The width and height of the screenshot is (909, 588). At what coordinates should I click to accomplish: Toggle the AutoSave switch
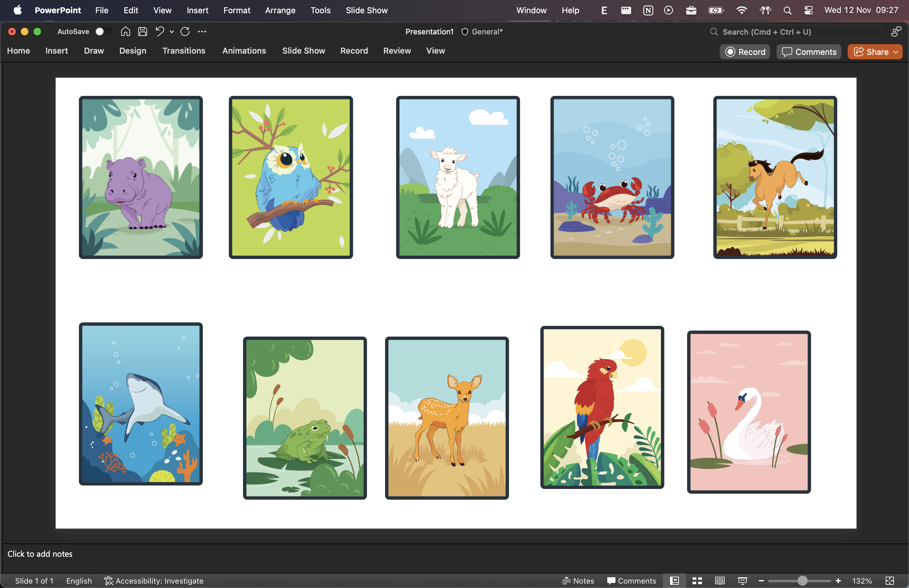[103, 32]
